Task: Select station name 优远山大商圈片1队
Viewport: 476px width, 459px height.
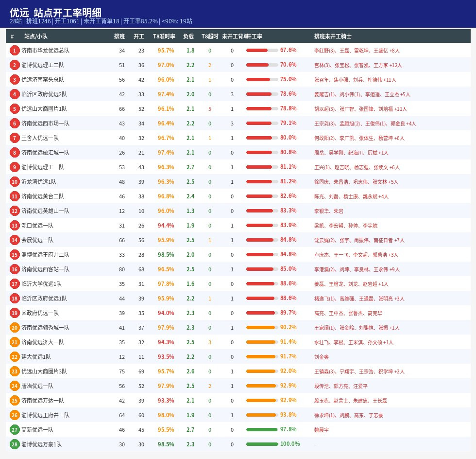Action: (44, 109)
